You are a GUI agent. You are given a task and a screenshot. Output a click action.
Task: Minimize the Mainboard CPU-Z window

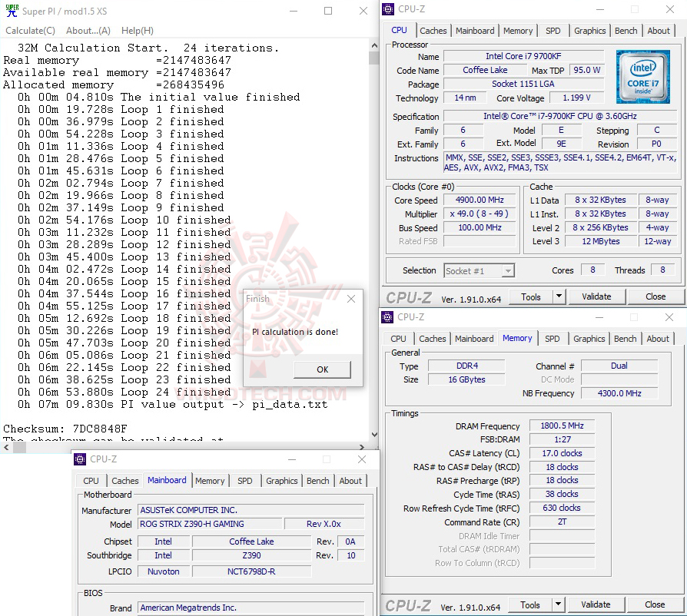tap(292, 459)
